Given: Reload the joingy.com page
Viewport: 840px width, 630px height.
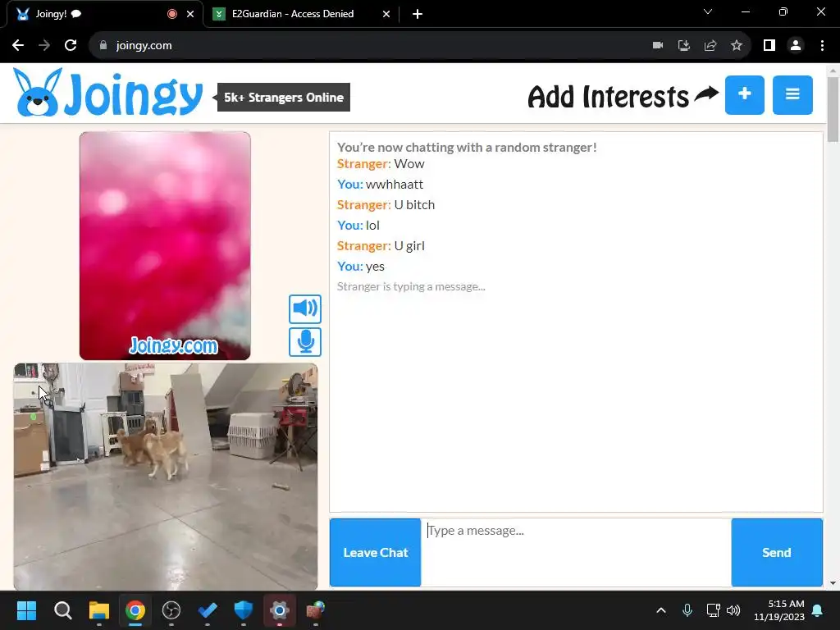Looking at the screenshot, I should [x=71, y=46].
